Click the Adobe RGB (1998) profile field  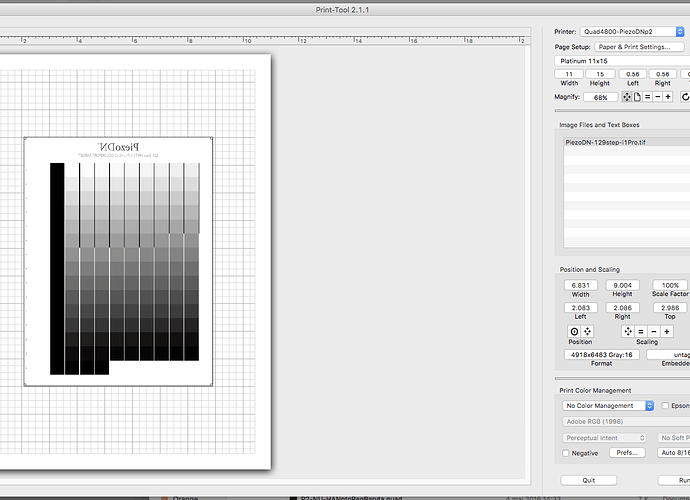(x=626, y=422)
